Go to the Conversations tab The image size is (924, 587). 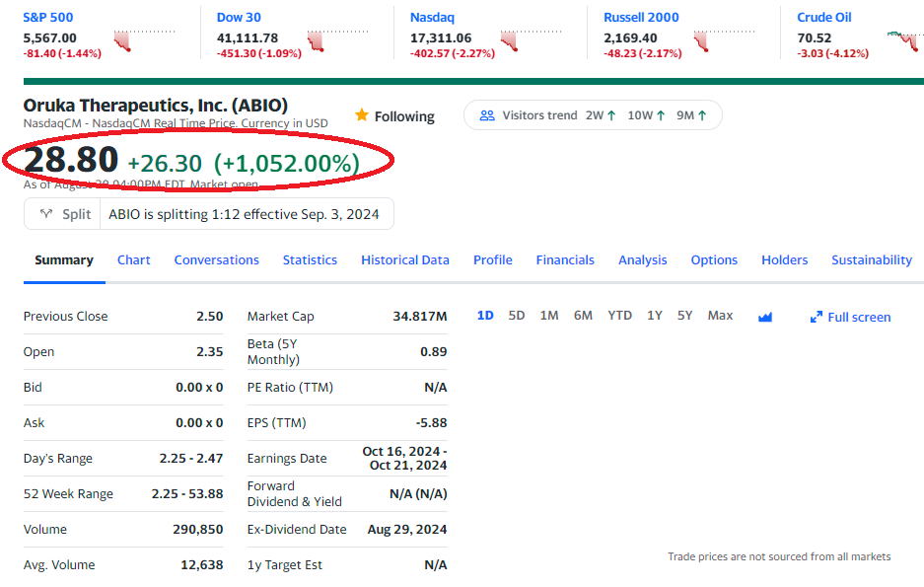pyautogui.click(x=216, y=259)
